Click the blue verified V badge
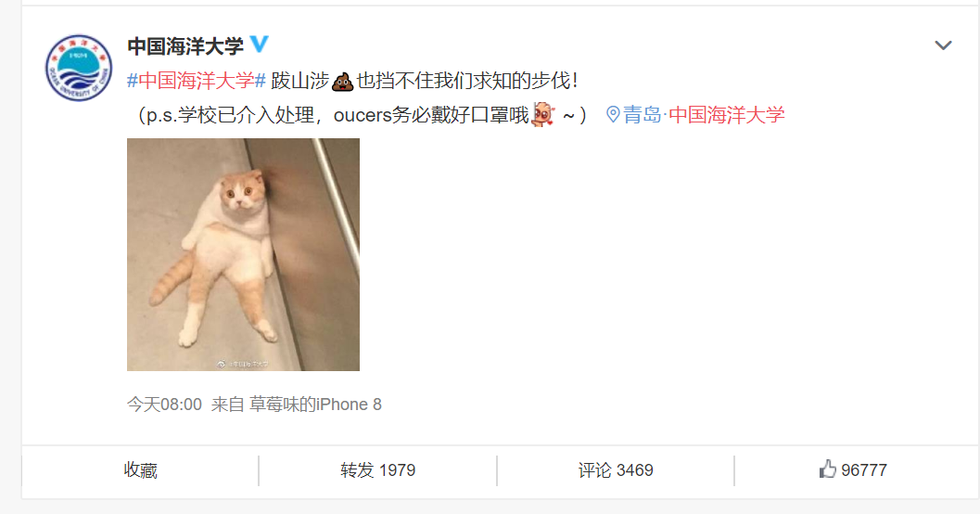980x514 pixels. point(260,44)
